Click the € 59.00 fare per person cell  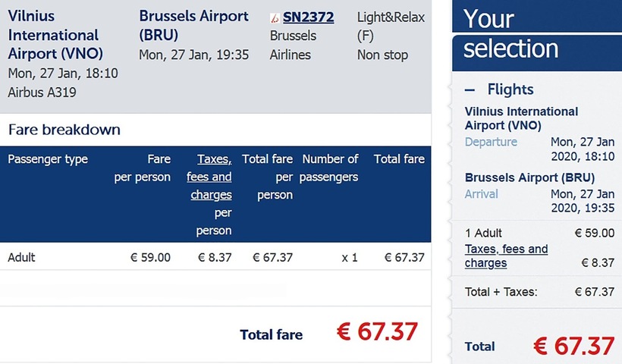pyautogui.click(x=150, y=257)
